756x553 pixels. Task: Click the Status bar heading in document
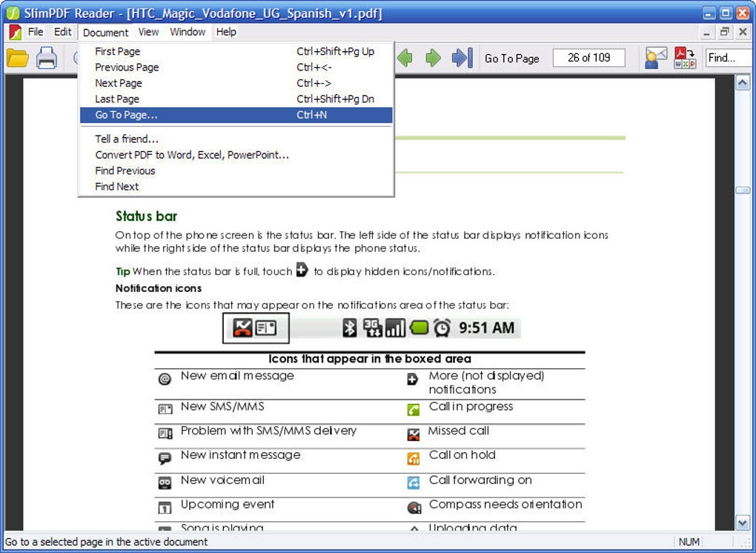(147, 216)
